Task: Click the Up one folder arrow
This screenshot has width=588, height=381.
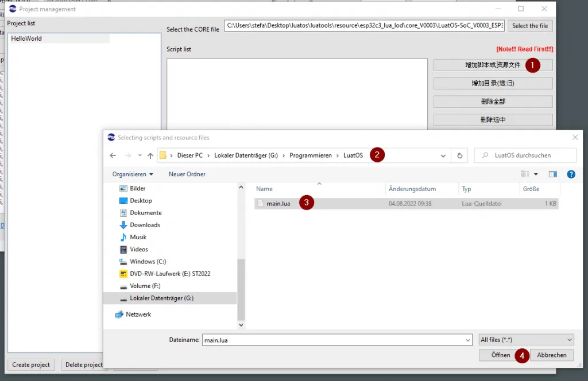Action: (150, 155)
